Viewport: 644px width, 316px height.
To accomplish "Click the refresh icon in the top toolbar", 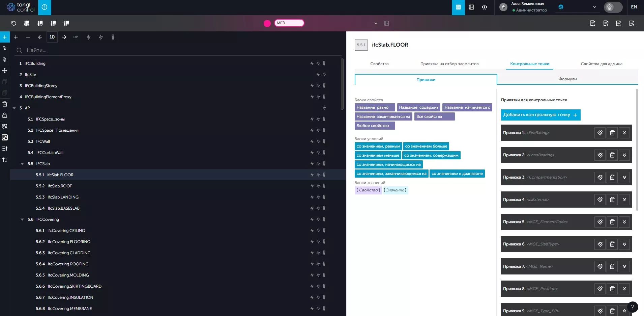I will 13,23.
